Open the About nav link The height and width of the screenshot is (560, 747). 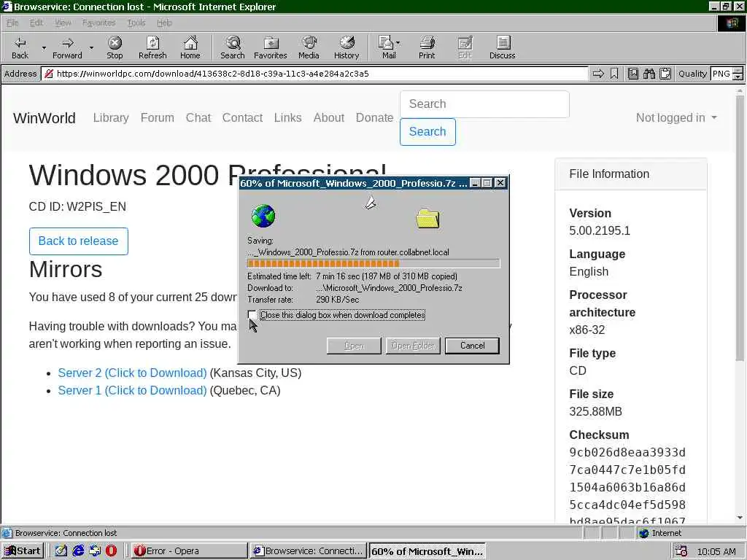click(x=329, y=117)
